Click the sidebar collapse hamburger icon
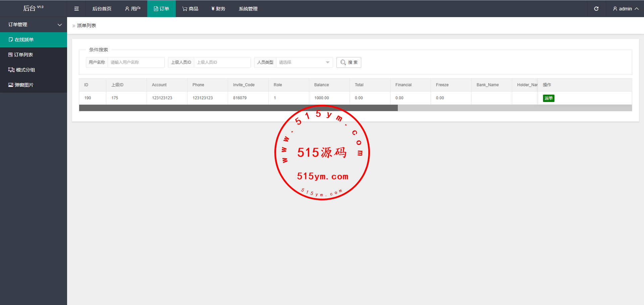Screen dimensions: 644x305 point(76,9)
